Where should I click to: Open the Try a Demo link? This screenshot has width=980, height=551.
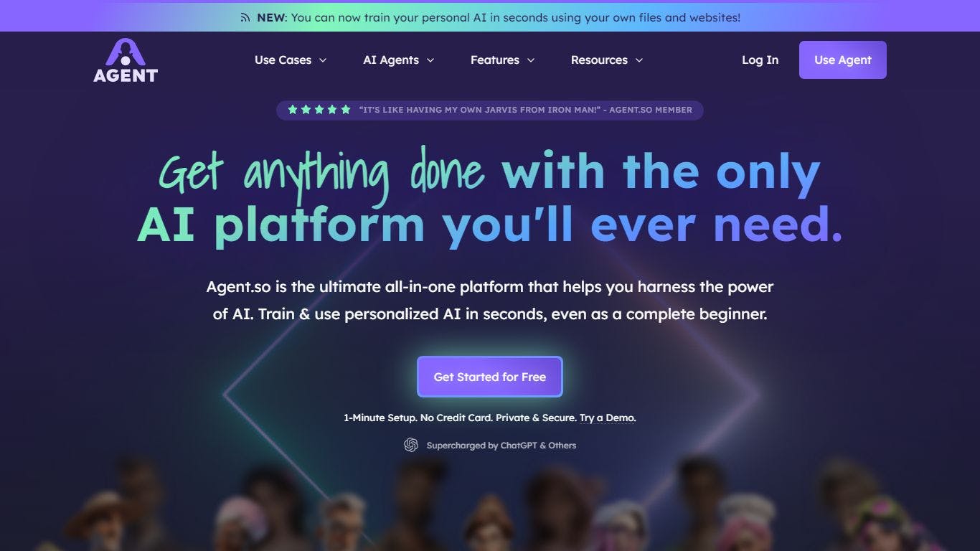608,418
